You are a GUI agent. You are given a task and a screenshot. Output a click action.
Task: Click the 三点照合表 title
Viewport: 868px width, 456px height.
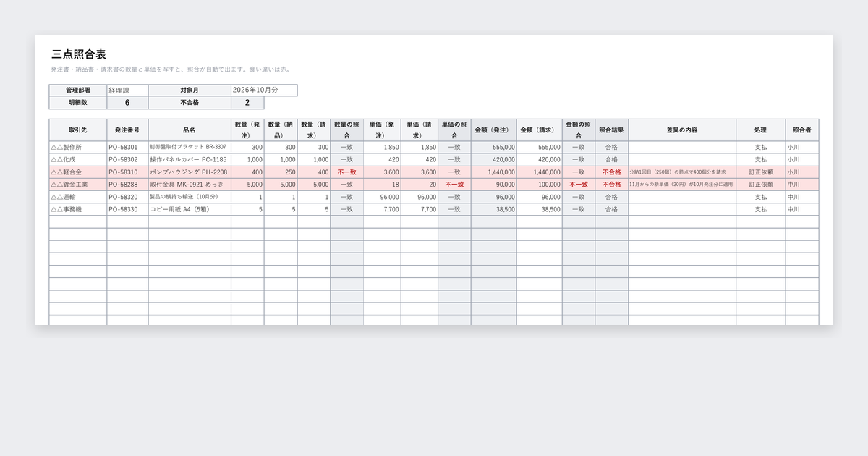point(80,54)
